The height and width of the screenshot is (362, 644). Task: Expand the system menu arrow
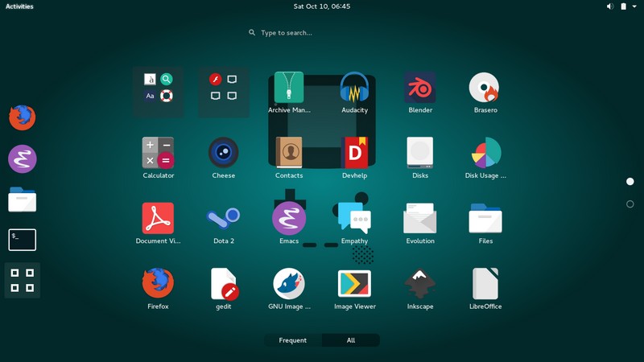(634, 6)
